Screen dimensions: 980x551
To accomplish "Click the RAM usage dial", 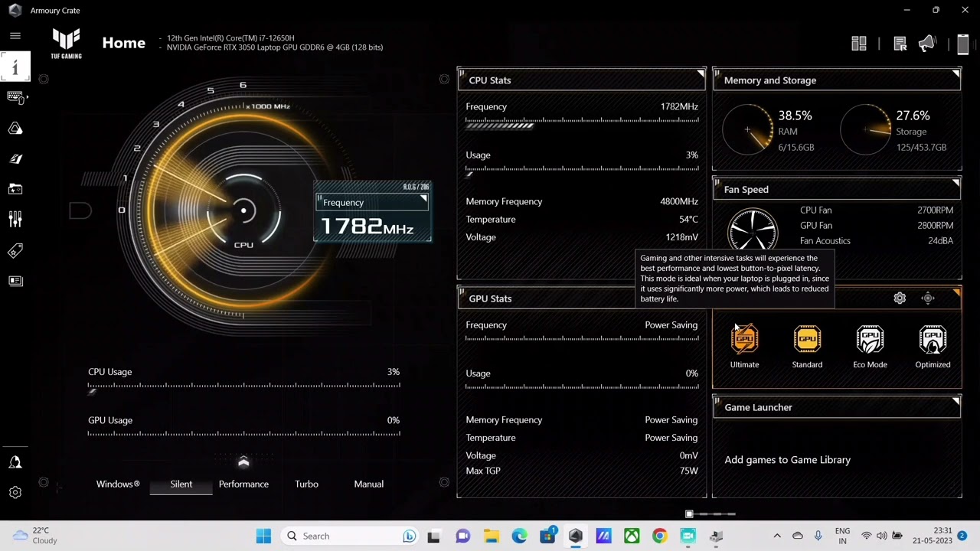I will [x=747, y=130].
